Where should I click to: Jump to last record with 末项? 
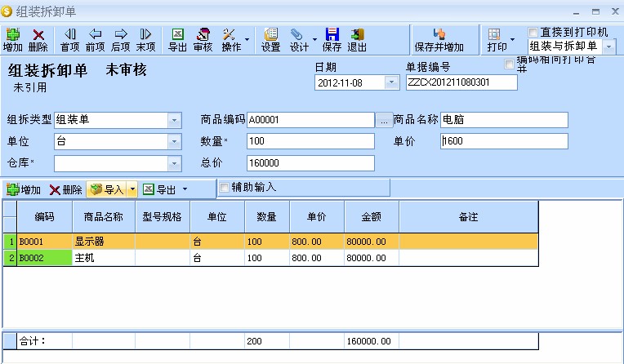point(145,39)
